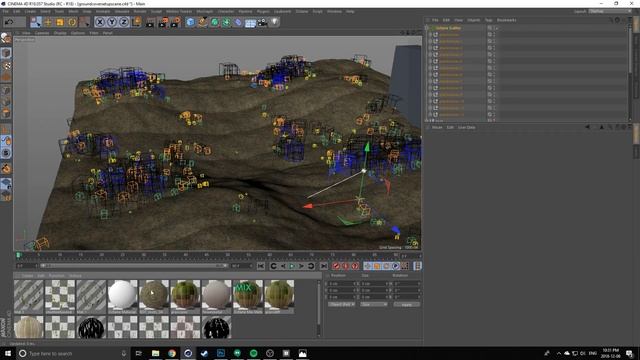
Task: Collapse the Octane Scatter hierarchy
Action: pos(427,28)
